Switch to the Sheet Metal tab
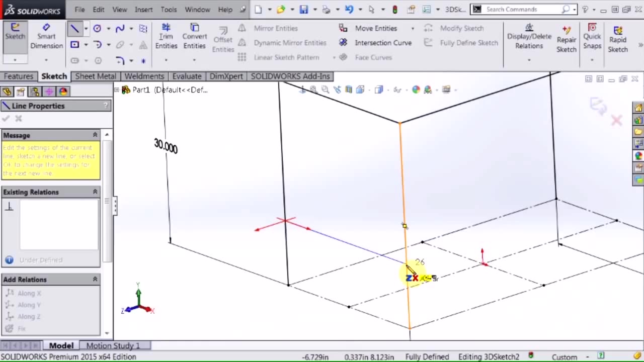 tap(96, 76)
